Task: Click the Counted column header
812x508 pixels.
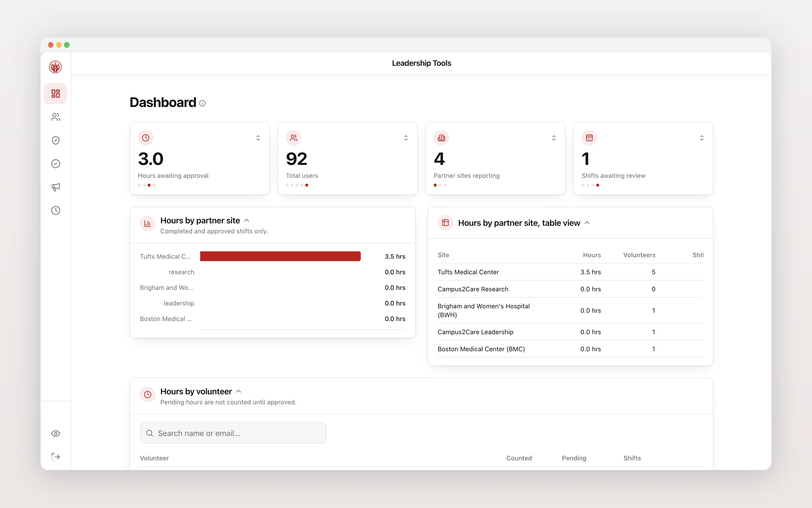Action: [x=519, y=458]
